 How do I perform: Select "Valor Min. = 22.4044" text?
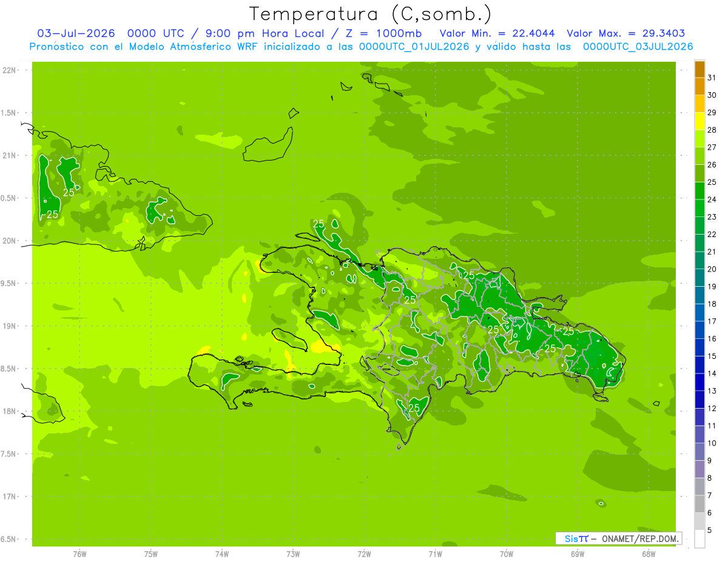click(497, 33)
